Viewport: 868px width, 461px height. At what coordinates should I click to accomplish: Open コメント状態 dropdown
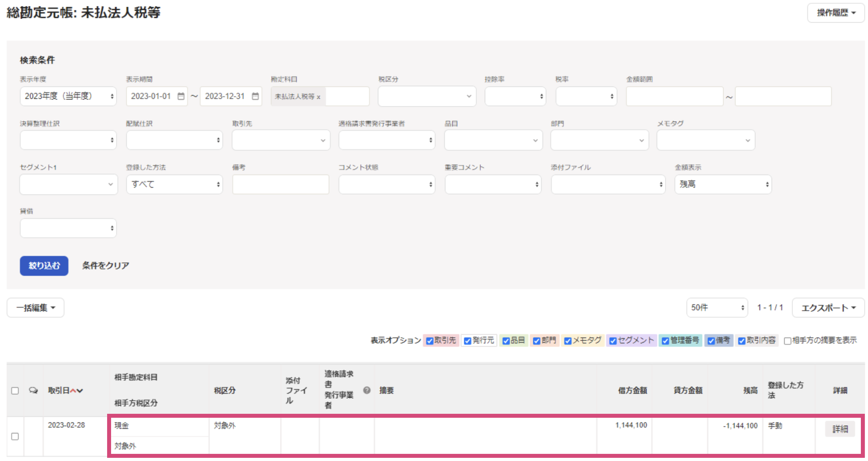387,184
